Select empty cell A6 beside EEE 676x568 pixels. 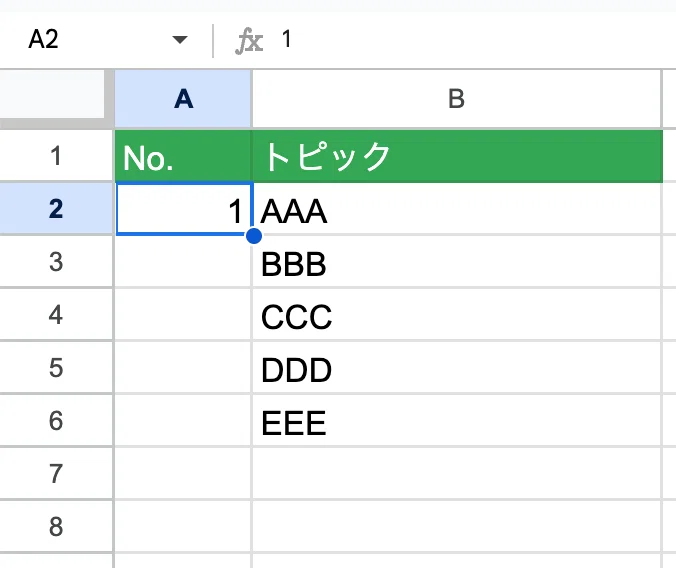tap(183, 421)
